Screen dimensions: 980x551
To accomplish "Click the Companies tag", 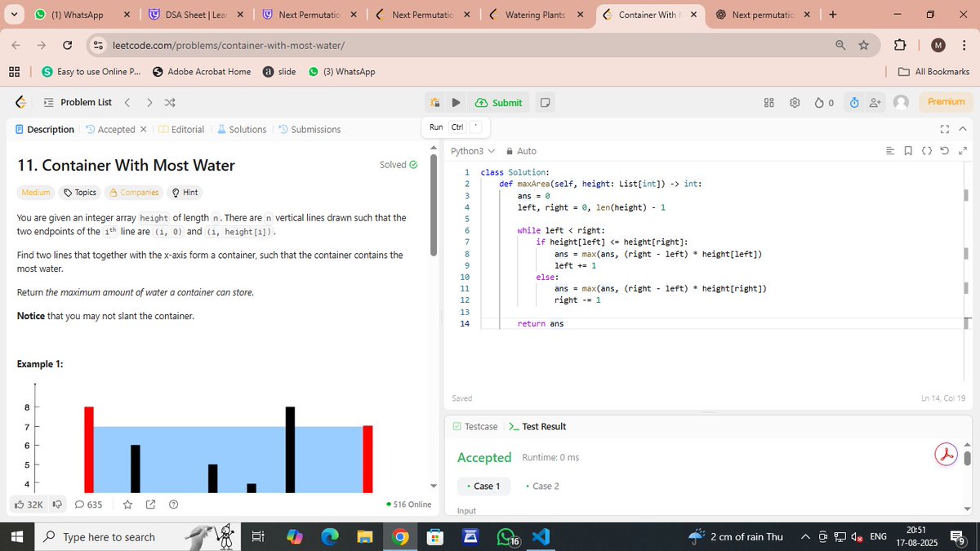I will (x=134, y=193).
